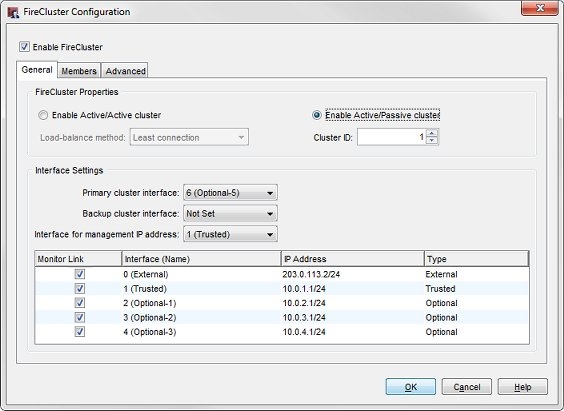
Task: Click IP address 10.0.4.1/24
Action: click(304, 332)
